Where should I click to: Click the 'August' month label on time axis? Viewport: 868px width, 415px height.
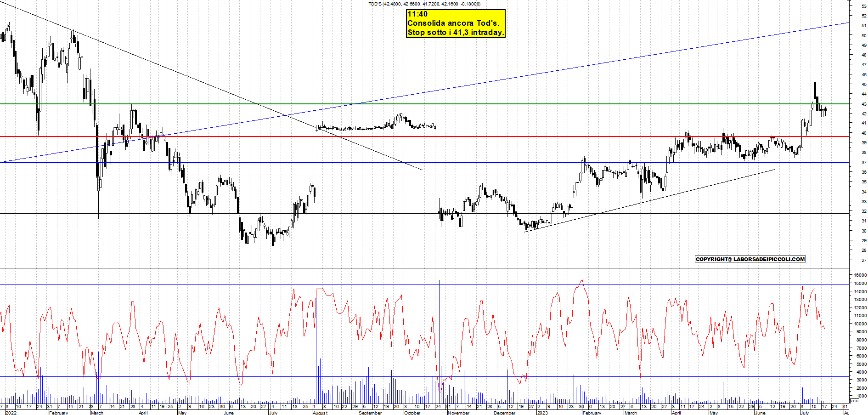[x=320, y=413]
